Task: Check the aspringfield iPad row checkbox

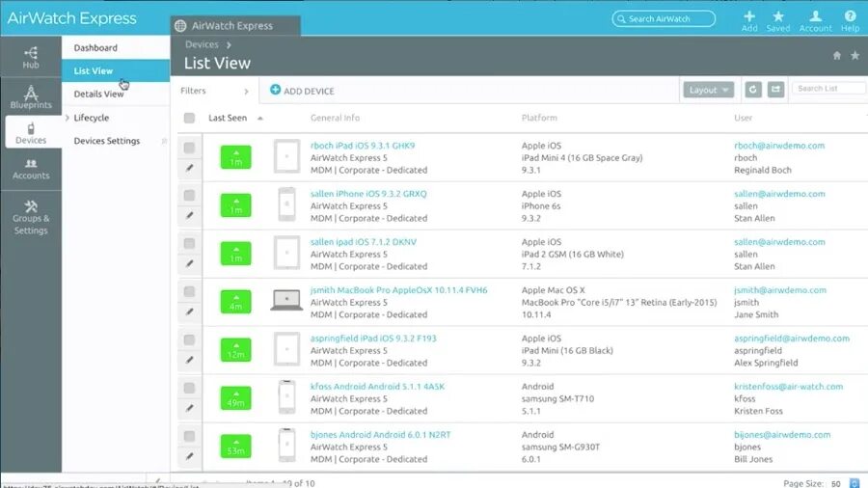Action: click(x=189, y=339)
